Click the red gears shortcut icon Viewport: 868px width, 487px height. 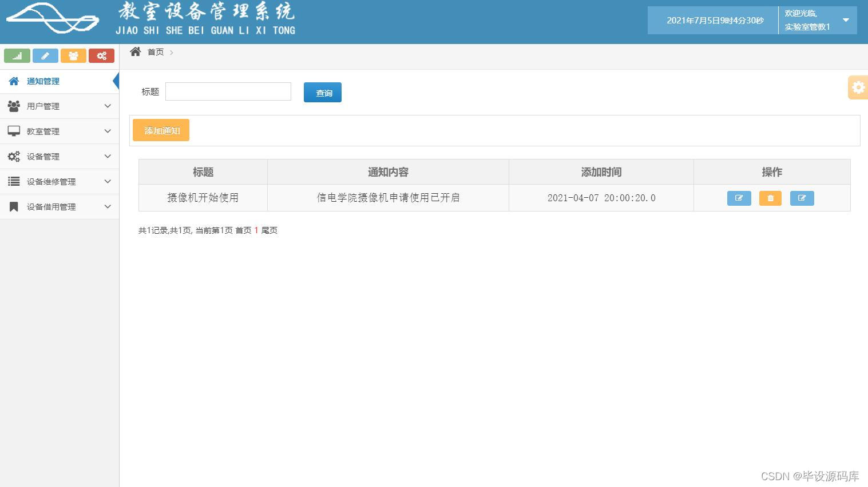(101, 55)
